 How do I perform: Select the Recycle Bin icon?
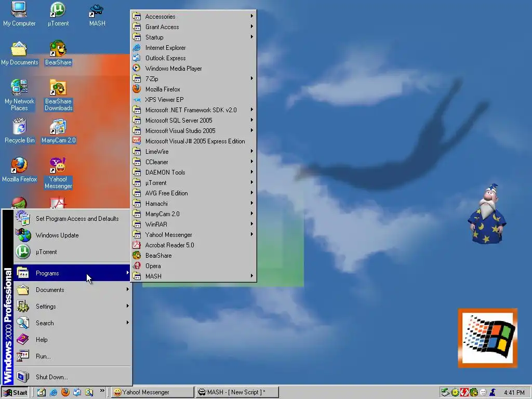(19, 131)
